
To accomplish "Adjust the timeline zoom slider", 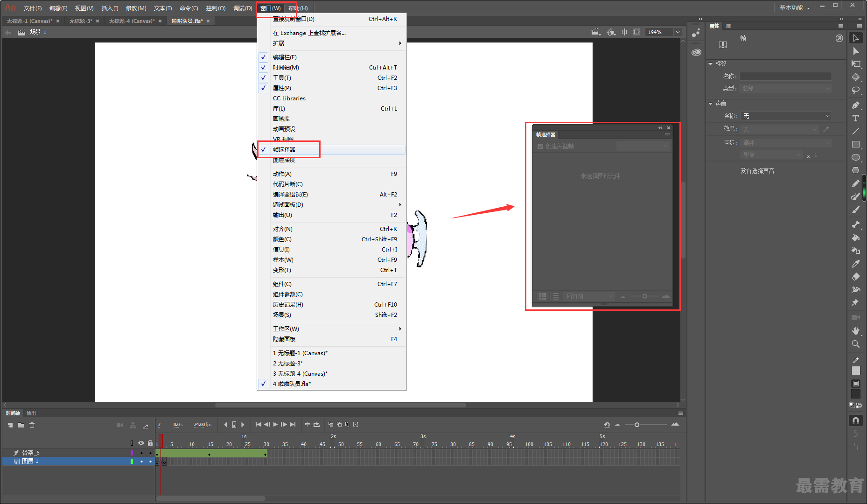I will tap(637, 425).
